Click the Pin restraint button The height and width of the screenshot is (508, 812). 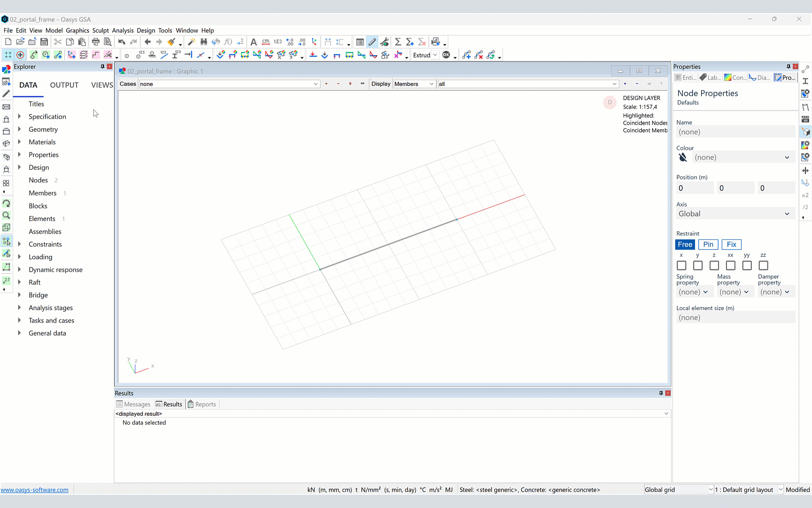pos(708,245)
